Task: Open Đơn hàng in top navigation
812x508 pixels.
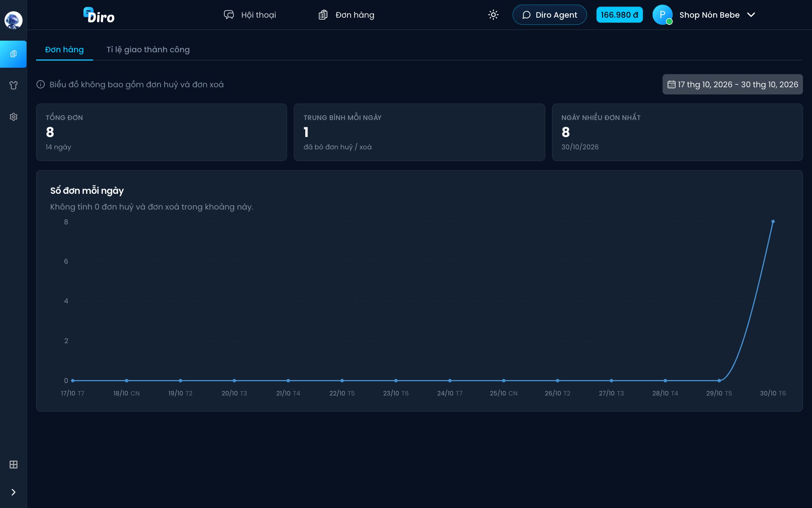Action: [x=346, y=15]
